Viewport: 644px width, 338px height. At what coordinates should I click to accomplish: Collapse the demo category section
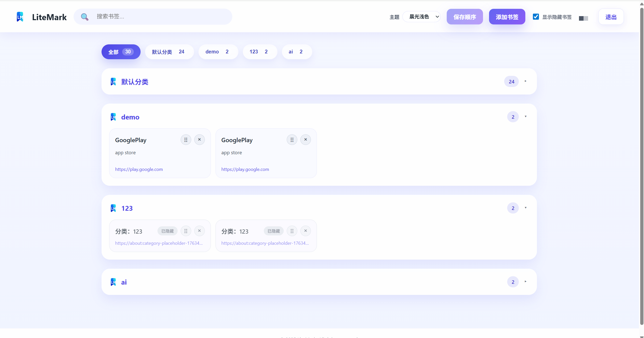[526, 117]
